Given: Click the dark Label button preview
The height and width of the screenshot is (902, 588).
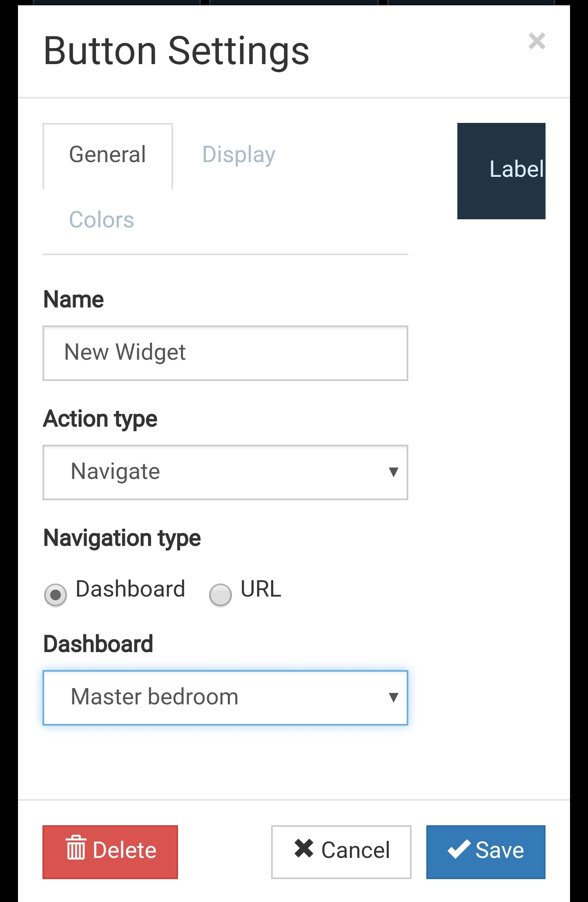Looking at the screenshot, I should [501, 171].
